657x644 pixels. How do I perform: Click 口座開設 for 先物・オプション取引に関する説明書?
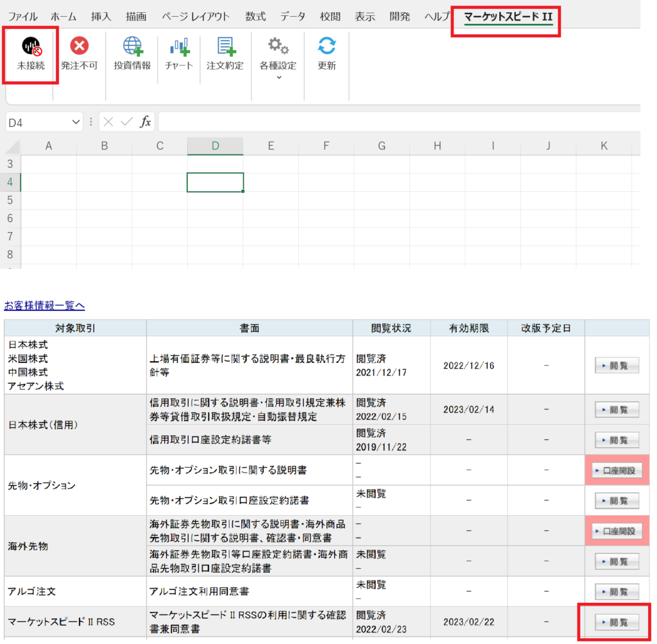pyautogui.click(x=617, y=471)
